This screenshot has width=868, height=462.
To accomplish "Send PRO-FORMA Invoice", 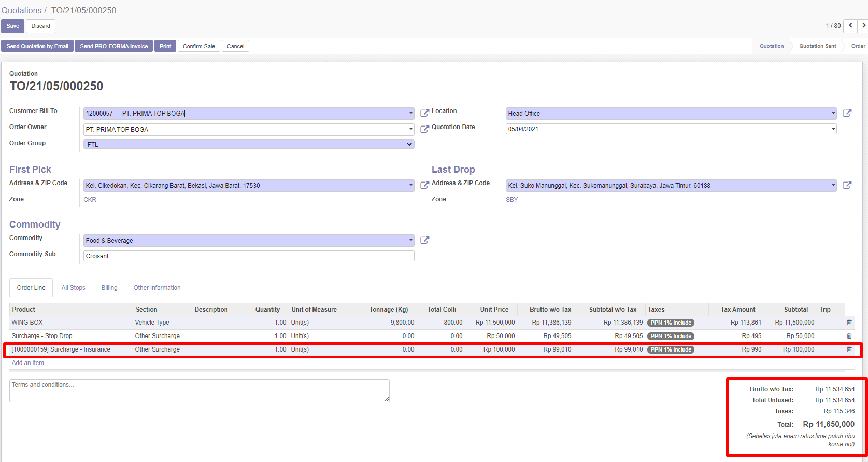I will coord(114,46).
